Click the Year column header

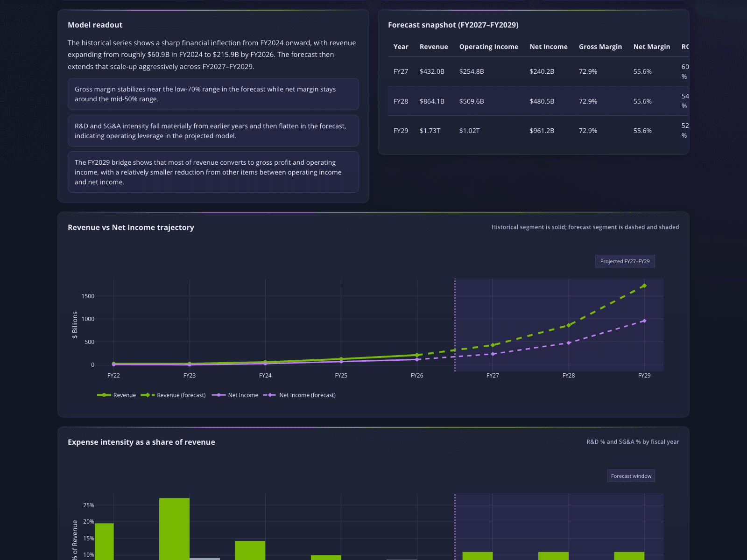[401, 47]
